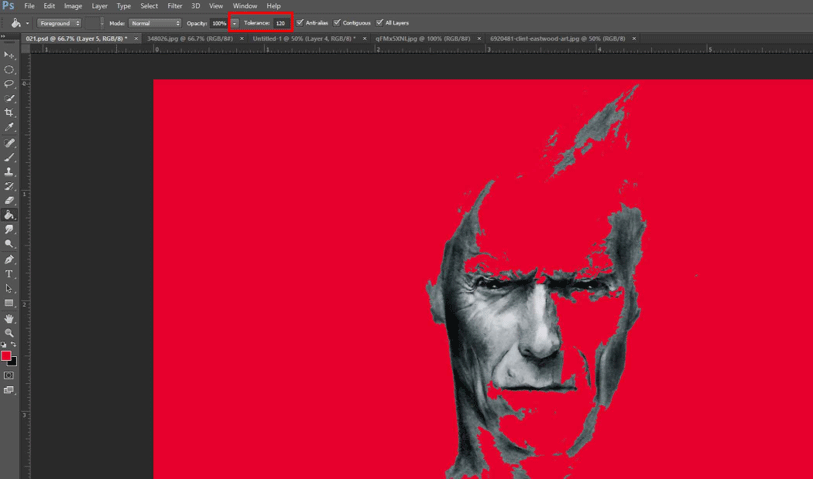The width and height of the screenshot is (813, 480).
Task: Open the Select menu
Action: pyautogui.click(x=149, y=6)
